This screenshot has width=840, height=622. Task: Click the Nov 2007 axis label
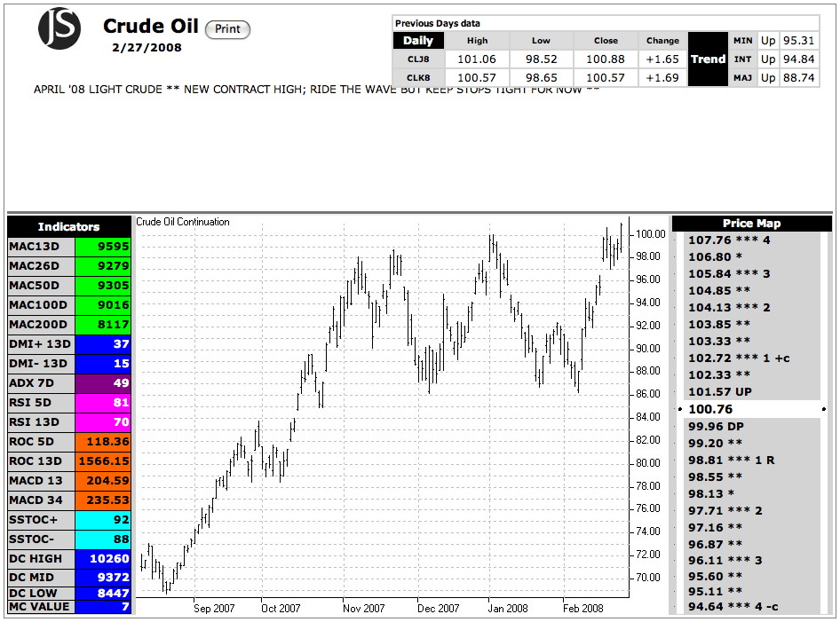tap(364, 609)
